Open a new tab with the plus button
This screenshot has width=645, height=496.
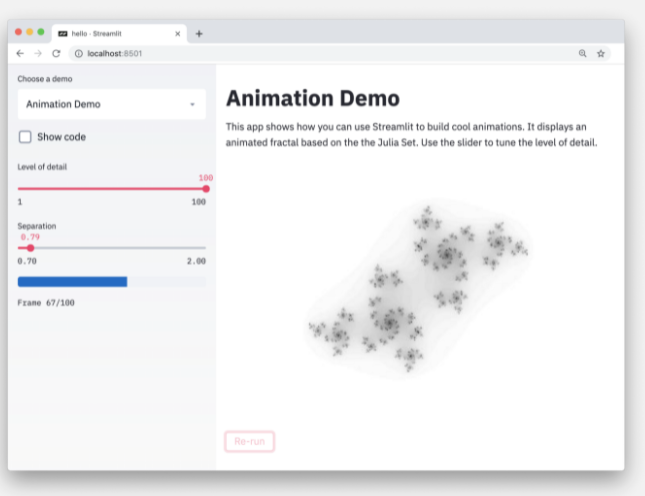pos(199,34)
